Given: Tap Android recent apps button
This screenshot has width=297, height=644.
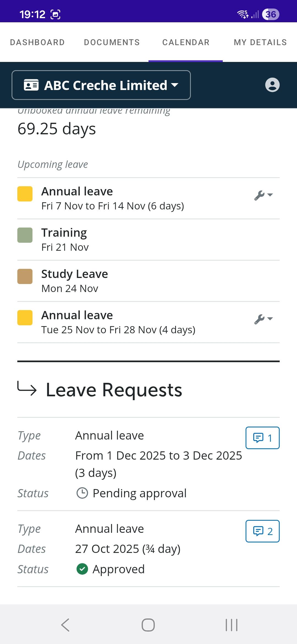Looking at the screenshot, I should click(x=231, y=625).
